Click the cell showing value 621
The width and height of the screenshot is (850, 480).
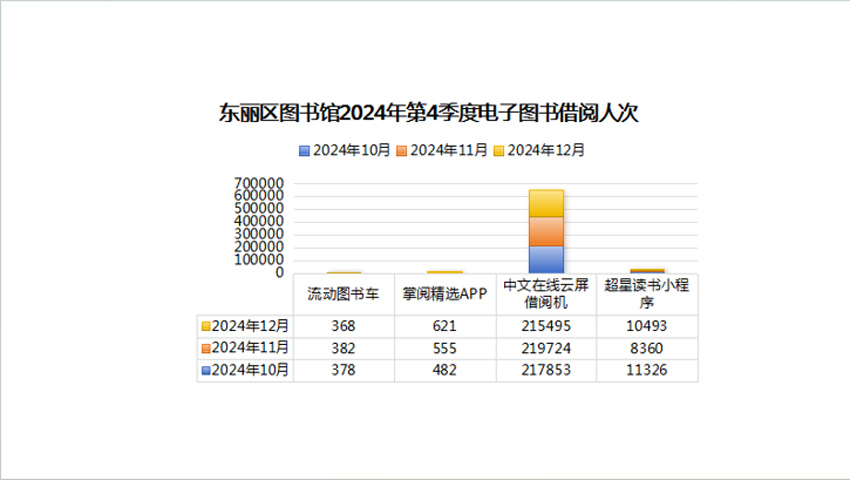point(445,326)
